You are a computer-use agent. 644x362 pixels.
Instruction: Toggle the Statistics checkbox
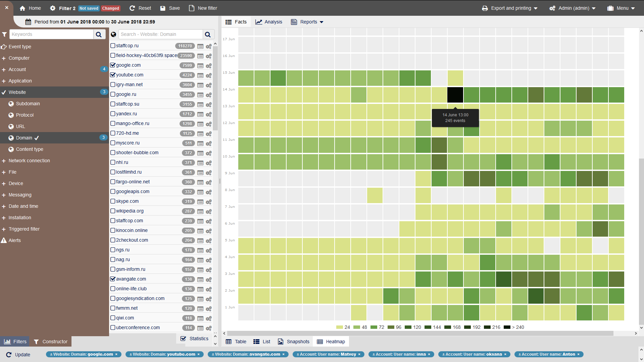(183, 339)
